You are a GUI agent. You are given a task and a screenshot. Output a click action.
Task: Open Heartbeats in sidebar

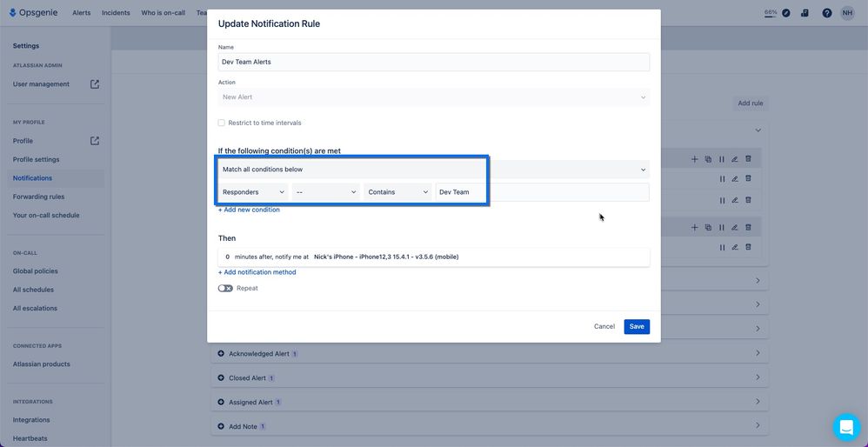[30, 438]
